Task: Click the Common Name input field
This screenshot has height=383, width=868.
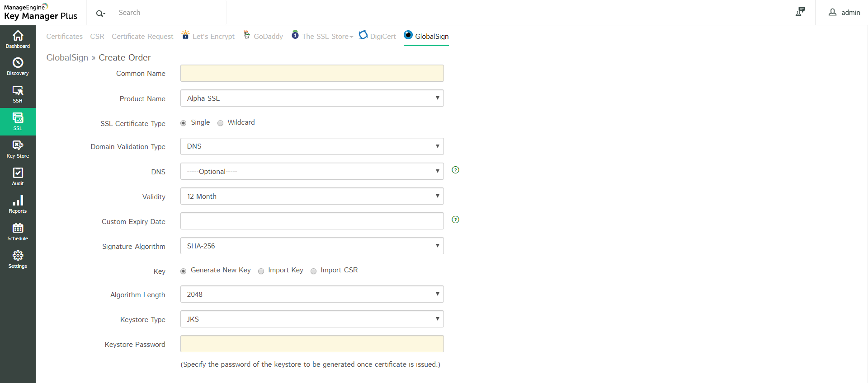Action: tap(312, 73)
